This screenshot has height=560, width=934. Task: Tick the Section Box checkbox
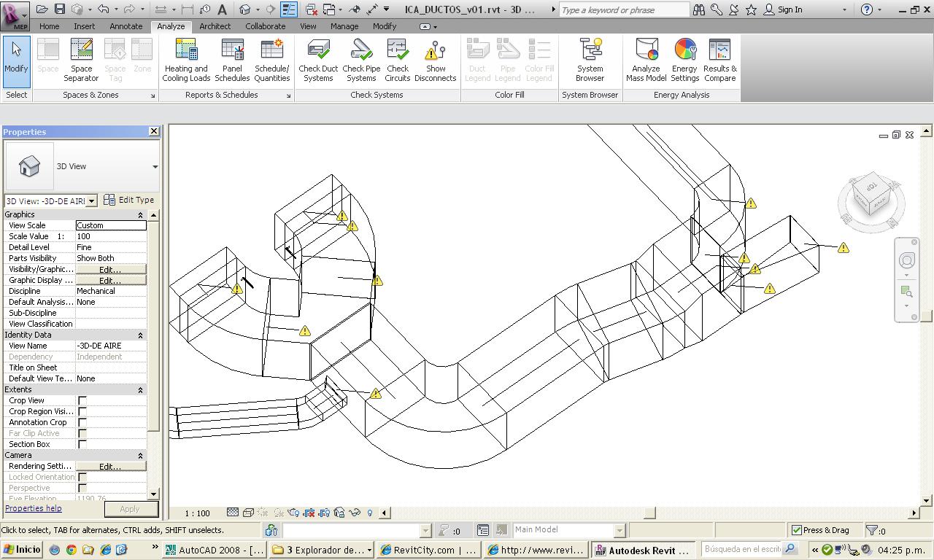pos(82,445)
